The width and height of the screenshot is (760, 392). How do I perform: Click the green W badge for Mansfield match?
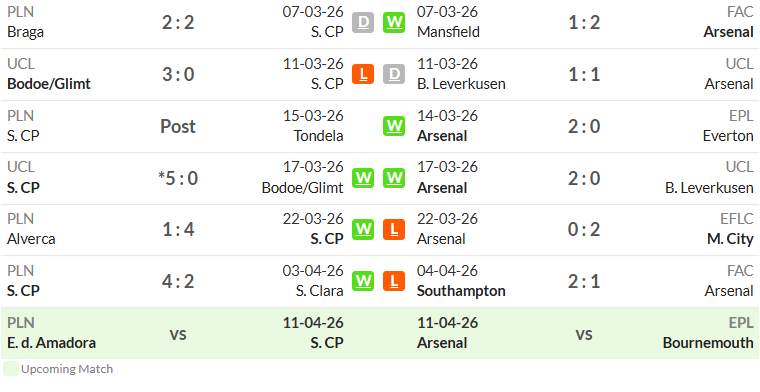click(x=394, y=22)
